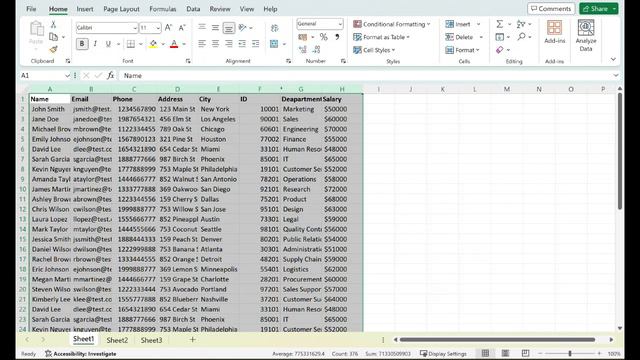Click the Copy icon in Clipboard
The height and width of the screenshot is (360, 640).
point(53,37)
